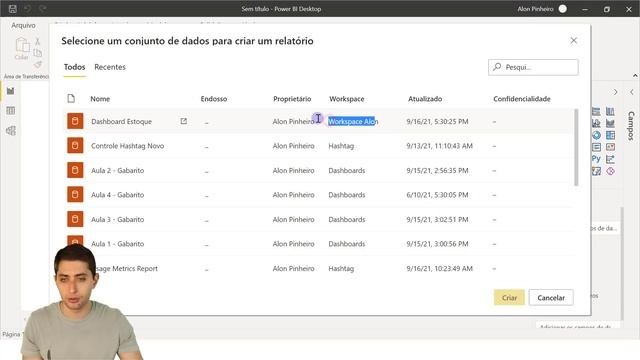Open the Report view in left sidebar
Screen dimensions: 640x360
(11, 91)
